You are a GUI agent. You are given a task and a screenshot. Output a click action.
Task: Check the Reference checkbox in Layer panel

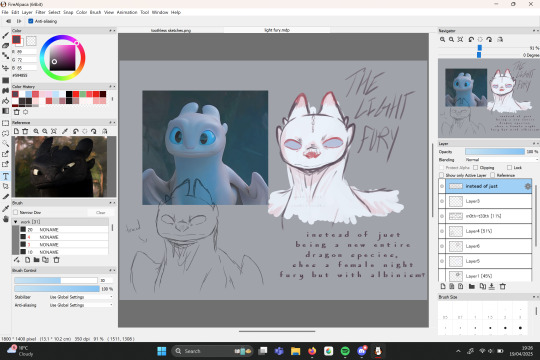point(492,175)
